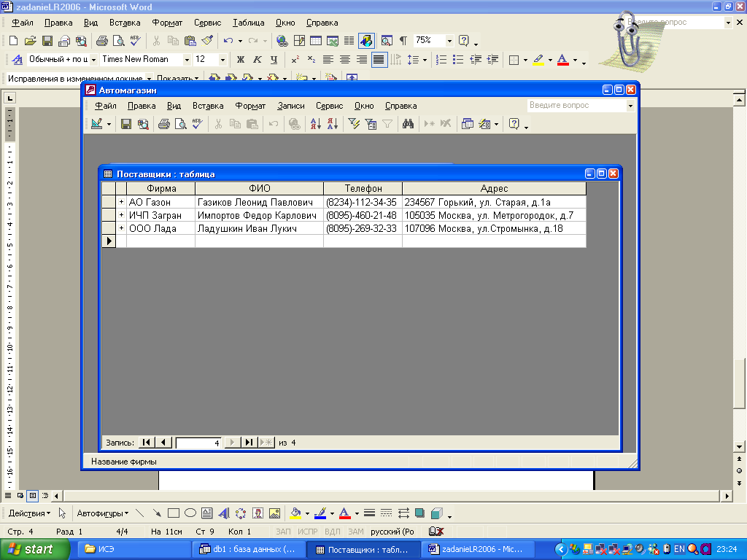Go to last record button
The image size is (747, 560).
click(x=249, y=443)
